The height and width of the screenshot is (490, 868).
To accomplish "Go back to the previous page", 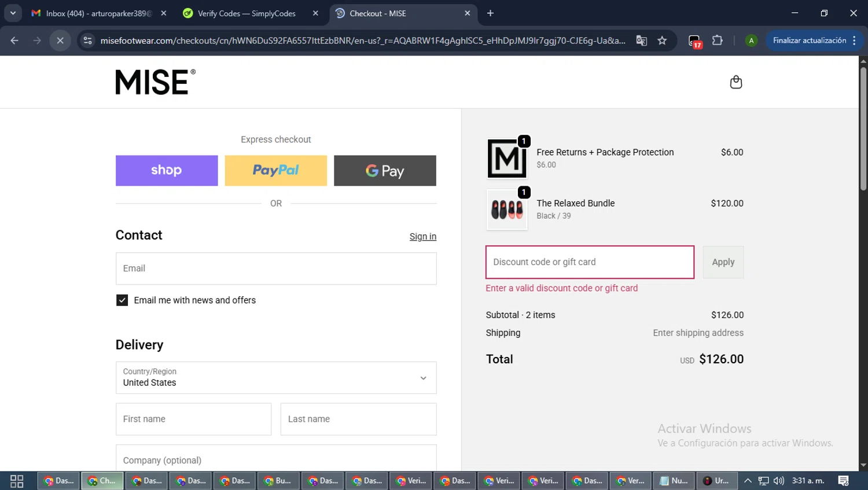I will coord(14,40).
